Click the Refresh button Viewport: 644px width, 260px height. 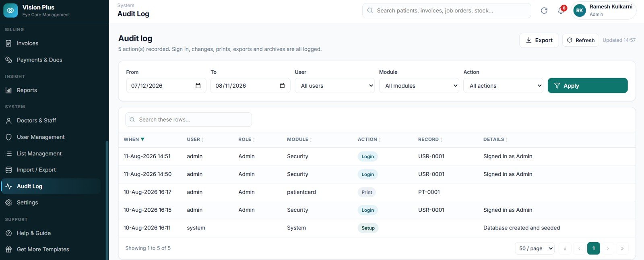click(x=580, y=40)
